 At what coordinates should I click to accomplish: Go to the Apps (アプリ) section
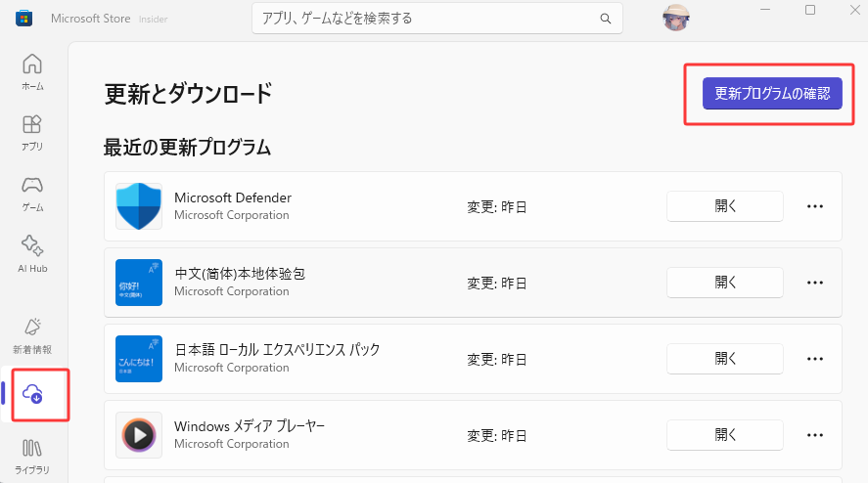[x=32, y=132]
